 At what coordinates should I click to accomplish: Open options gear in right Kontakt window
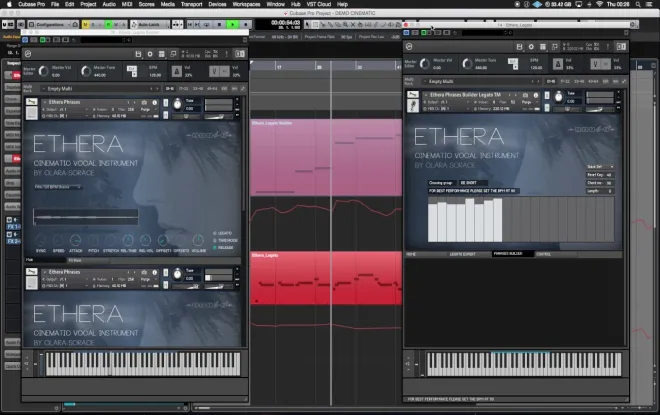click(531, 47)
